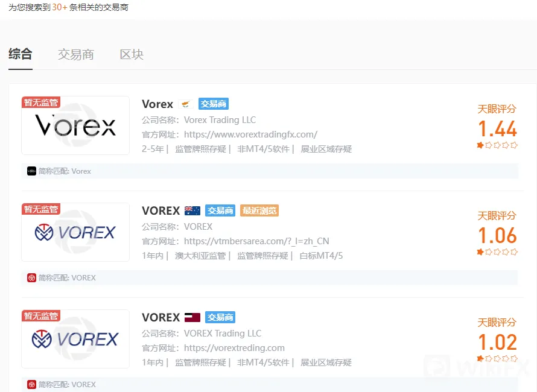The width and height of the screenshot is (537, 392).
Task: Click the 交易商 badge beside Australian flag
Action: 220,210
